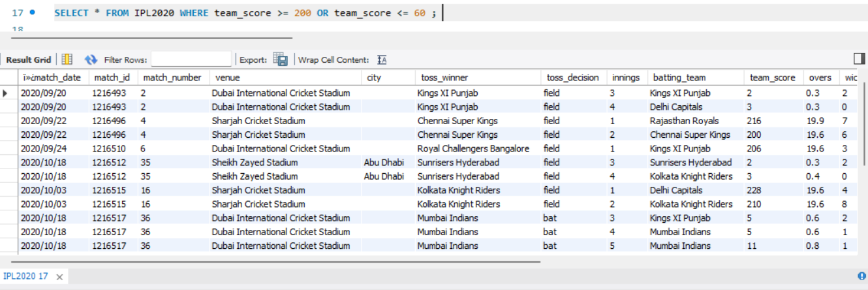Select Chennai Super Kings in the batting_team column

tap(695, 135)
